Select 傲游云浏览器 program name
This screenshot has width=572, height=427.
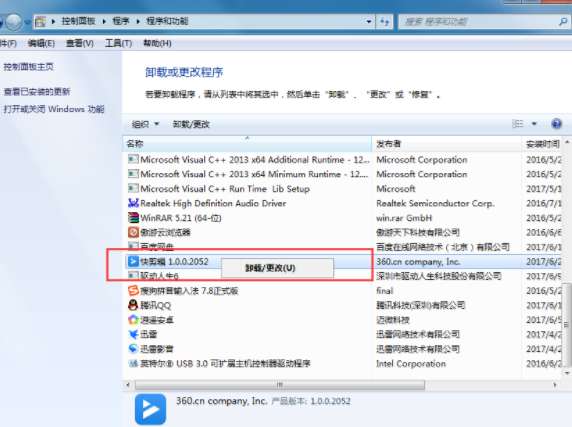coord(166,232)
